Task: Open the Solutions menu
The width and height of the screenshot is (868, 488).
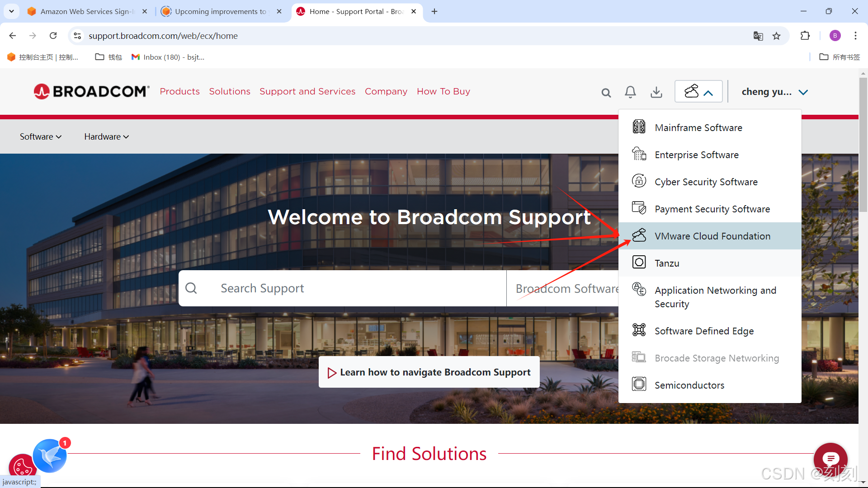Action: click(x=230, y=91)
